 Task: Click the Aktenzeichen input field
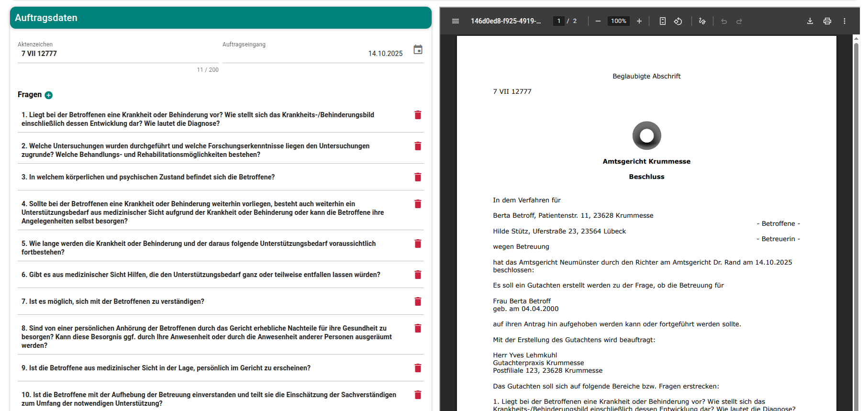[x=117, y=54]
